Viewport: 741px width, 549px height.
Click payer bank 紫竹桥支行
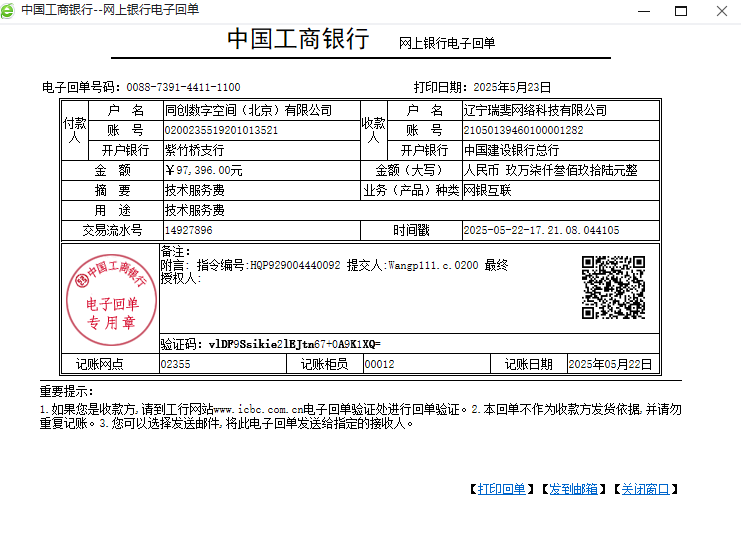[x=194, y=150]
